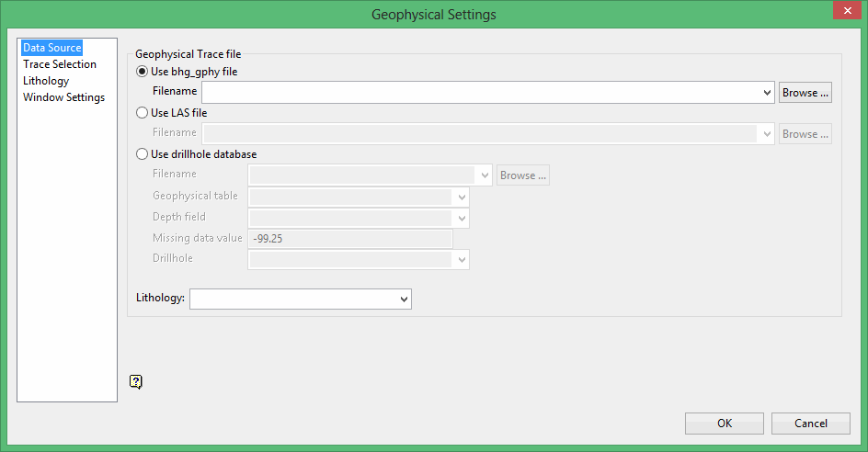This screenshot has width=868, height=452.
Task: Click the Missing data value field
Action: click(349, 239)
